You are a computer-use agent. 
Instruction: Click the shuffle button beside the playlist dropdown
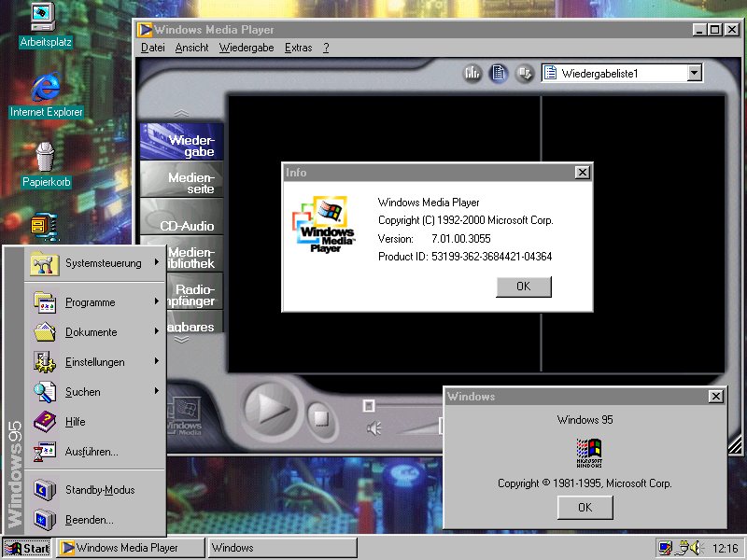pyautogui.click(x=525, y=73)
